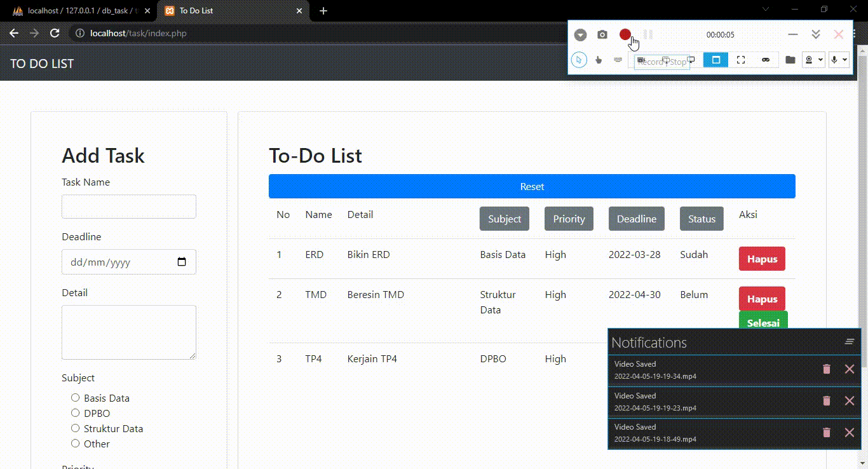The image size is (868, 469).
Task: Select the region recording mode
Action: pyautogui.click(x=715, y=60)
